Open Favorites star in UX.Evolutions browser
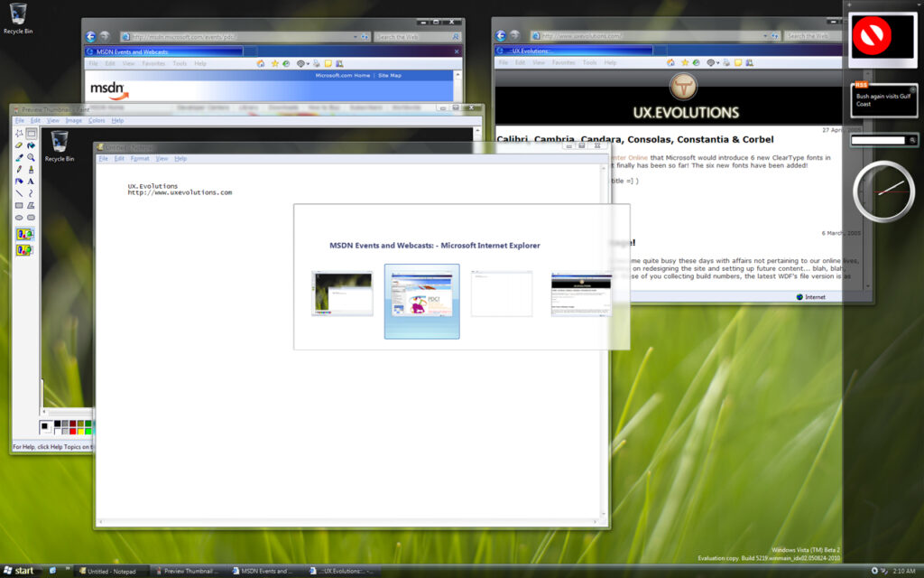 (x=685, y=62)
